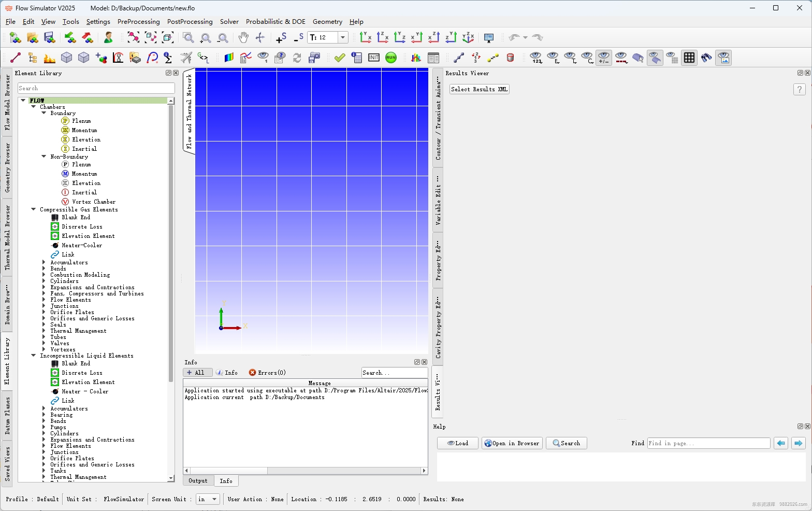Click the green RUN solver icon
812x511 pixels.
[x=391, y=58]
